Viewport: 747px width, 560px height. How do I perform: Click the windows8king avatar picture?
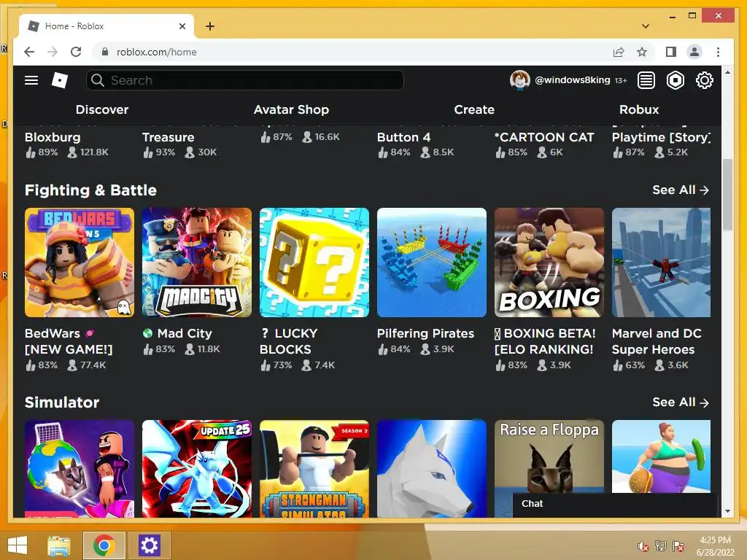click(x=519, y=80)
